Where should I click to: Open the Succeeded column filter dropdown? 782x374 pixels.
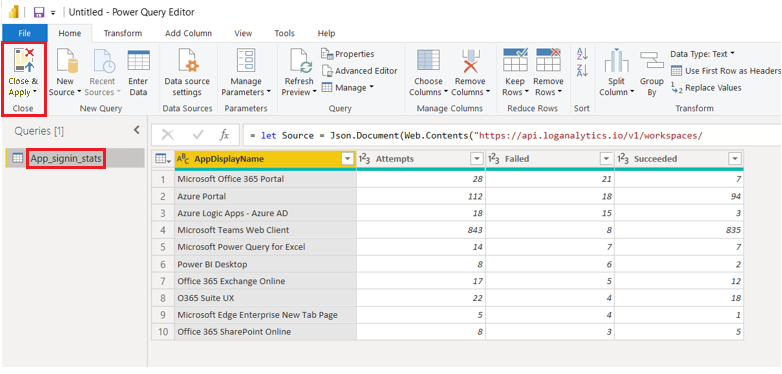(x=735, y=159)
